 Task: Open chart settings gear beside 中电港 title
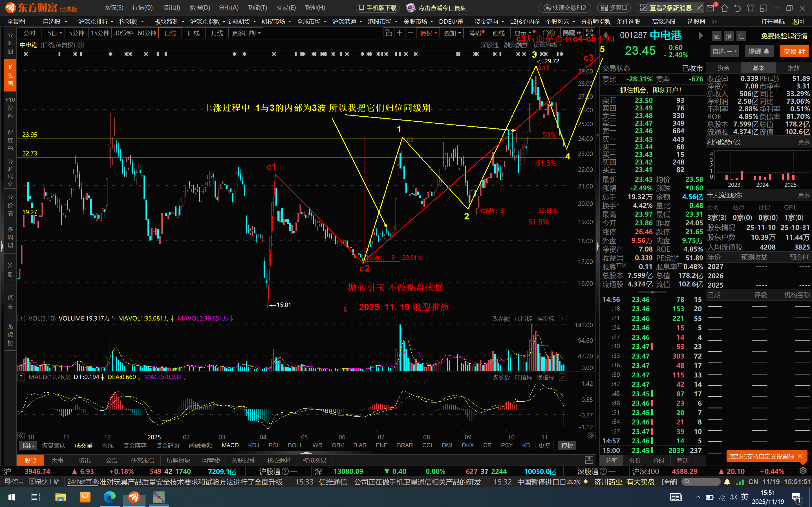[81, 45]
